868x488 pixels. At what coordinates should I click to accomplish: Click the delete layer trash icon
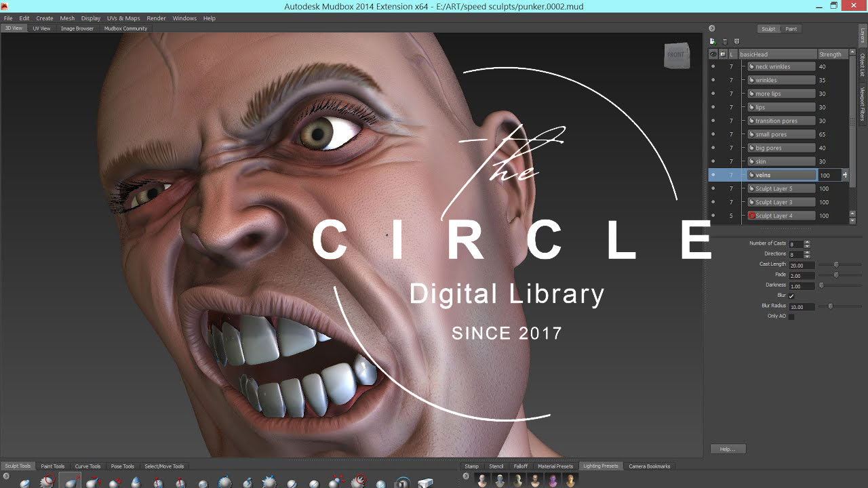click(725, 42)
